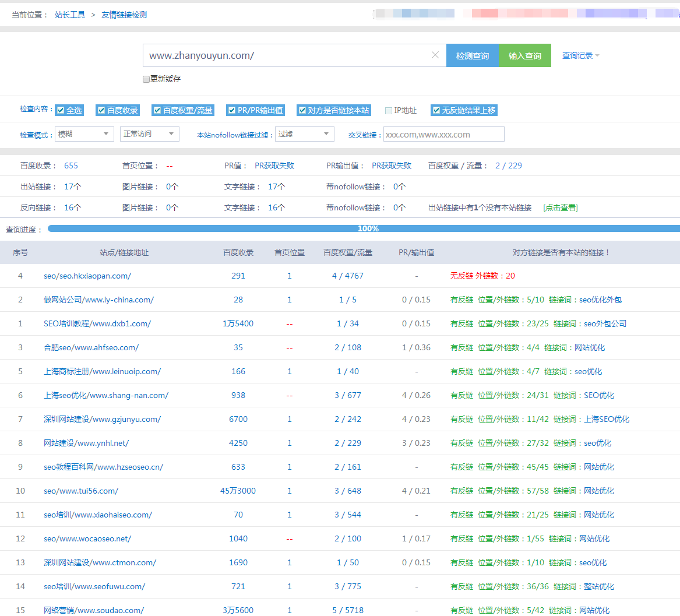This screenshot has width=680, height=616.
Task: Click the [点击查看] link
Action: pyautogui.click(x=561, y=207)
